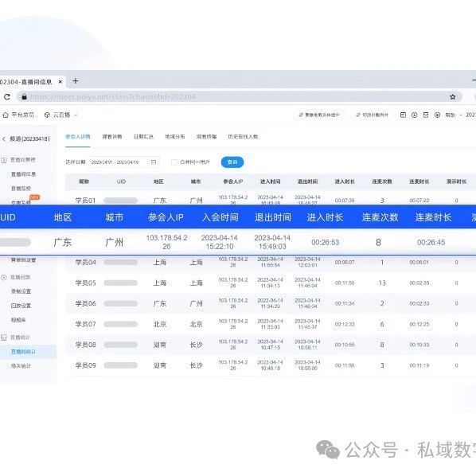Open the sidebar item with NEW badge
The width and height of the screenshot is (476, 476).
21,202
